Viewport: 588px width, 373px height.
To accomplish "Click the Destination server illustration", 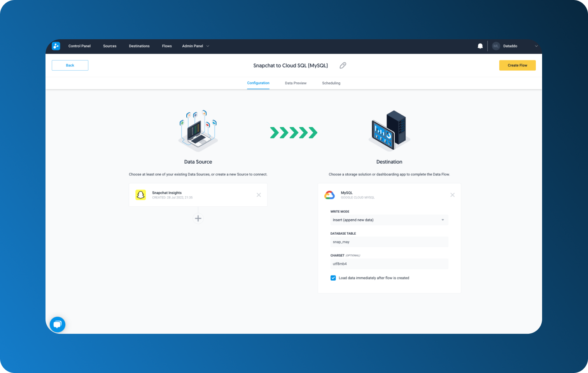I will (389, 131).
